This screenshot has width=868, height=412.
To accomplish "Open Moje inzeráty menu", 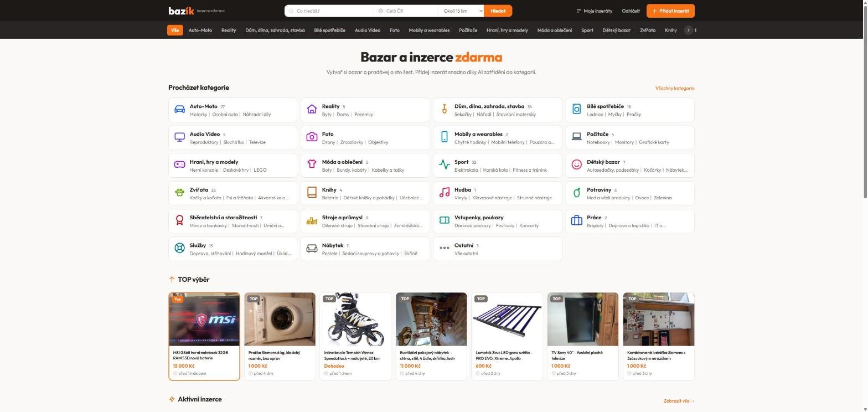I will click(x=595, y=11).
